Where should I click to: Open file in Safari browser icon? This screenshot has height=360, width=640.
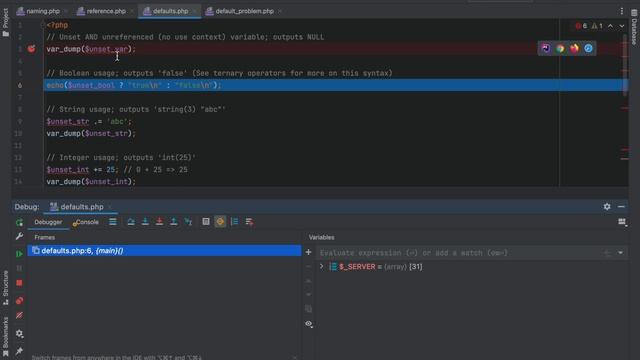(588, 48)
